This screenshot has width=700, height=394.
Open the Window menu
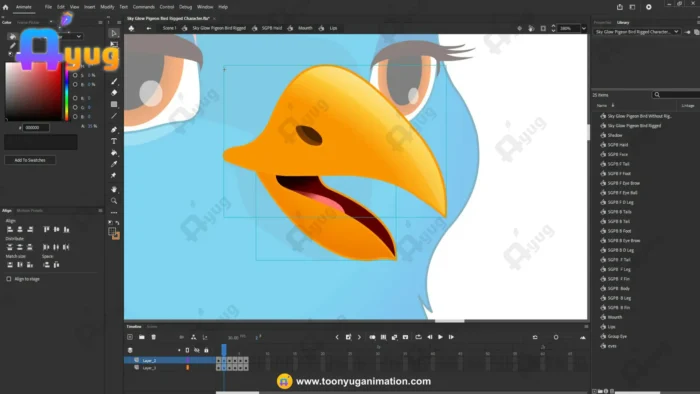[205, 7]
